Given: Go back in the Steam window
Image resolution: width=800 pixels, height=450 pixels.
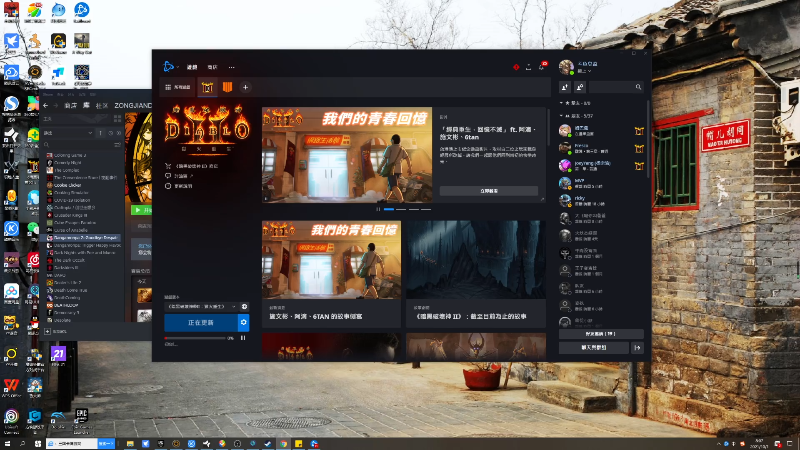Looking at the screenshot, I should point(45,106).
